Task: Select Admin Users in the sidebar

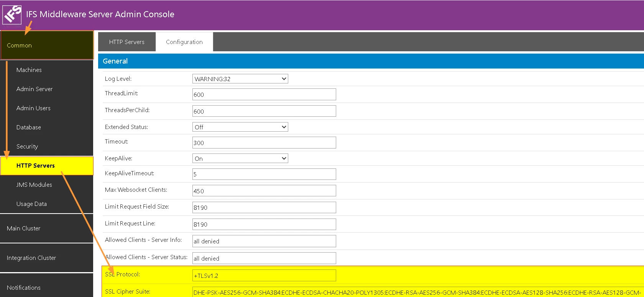Action: (x=33, y=108)
